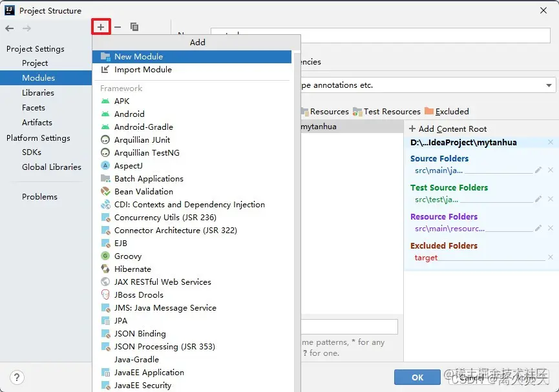Open Facets settings

point(34,108)
